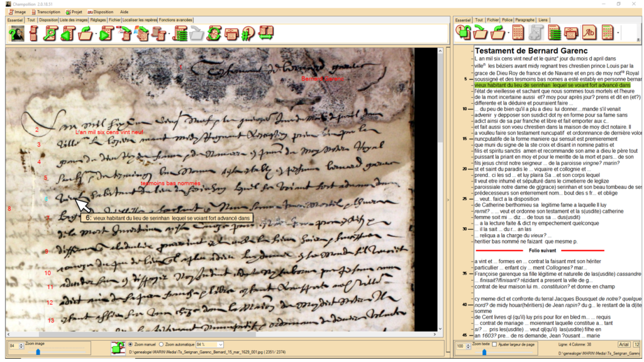Click transcription folder with green up arrow
644x362 pixels.
(x=498, y=32)
